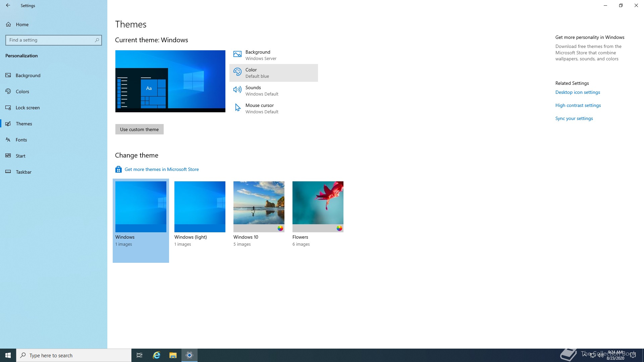Click the taskbar clock and date
The width and height of the screenshot is (644, 362).
615,355
